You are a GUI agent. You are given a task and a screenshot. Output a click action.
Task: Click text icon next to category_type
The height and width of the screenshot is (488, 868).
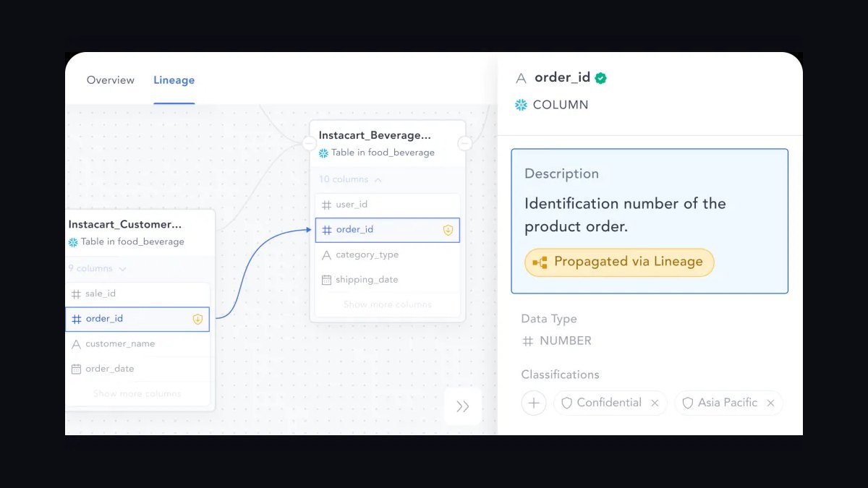coord(326,255)
